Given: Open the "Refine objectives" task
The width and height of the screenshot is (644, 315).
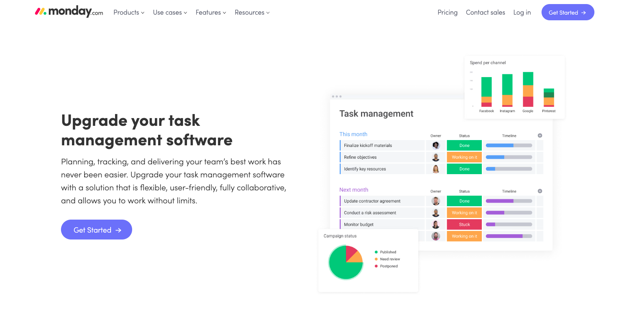Looking at the screenshot, I should tap(360, 157).
